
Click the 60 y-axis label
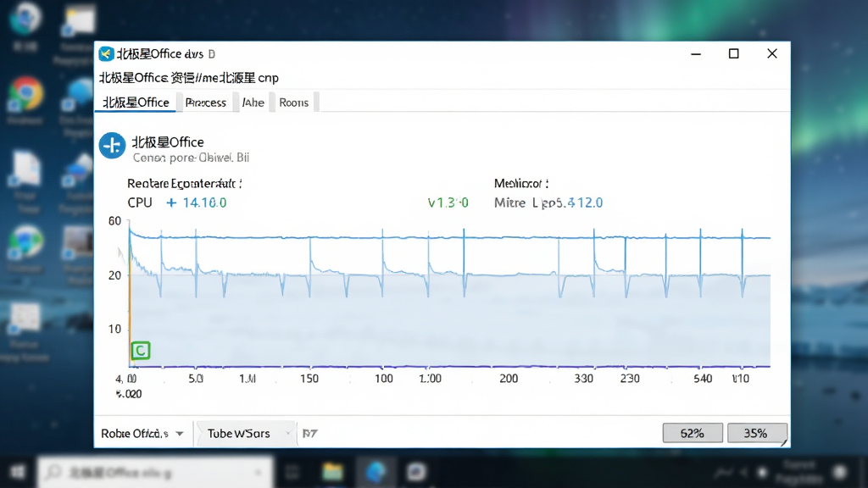(x=114, y=221)
